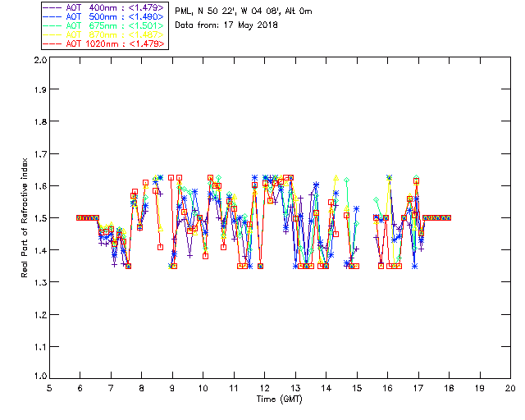Viewport: 525px width, 420px height.
Task: Click the 1.7 y-axis tick label
Action: (40, 154)
